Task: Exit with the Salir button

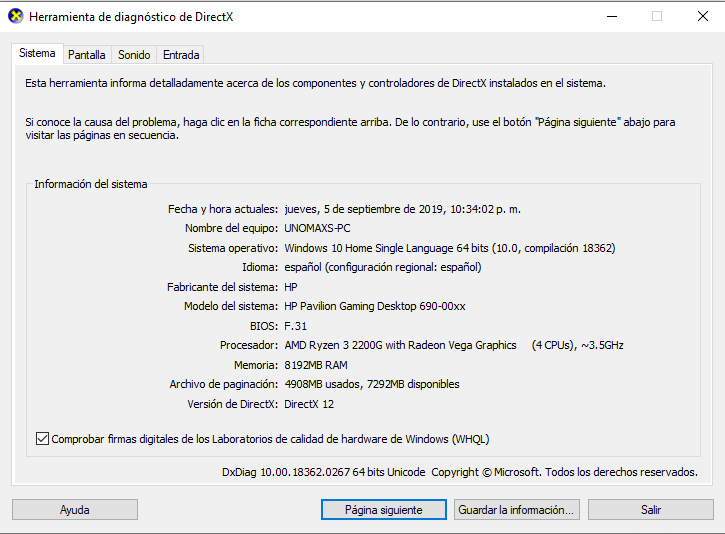Action: [651, 509]
